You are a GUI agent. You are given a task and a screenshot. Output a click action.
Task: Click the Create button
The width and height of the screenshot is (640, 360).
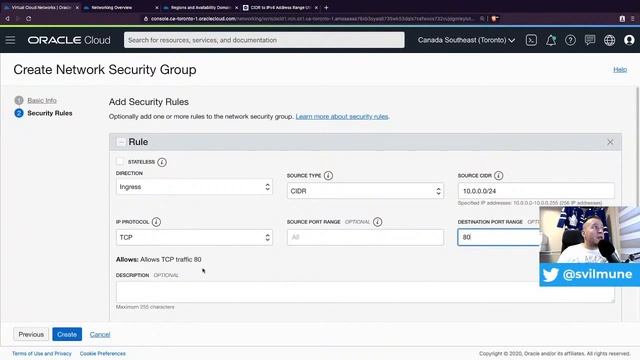(67, 334)
